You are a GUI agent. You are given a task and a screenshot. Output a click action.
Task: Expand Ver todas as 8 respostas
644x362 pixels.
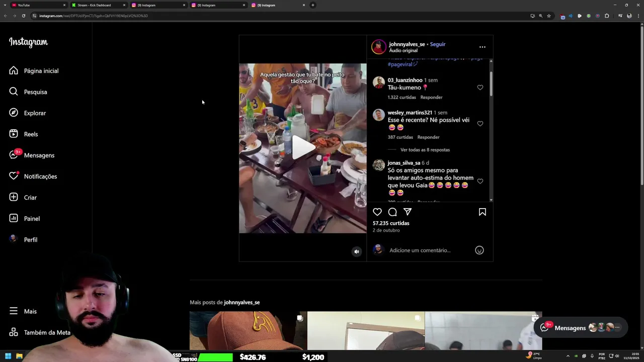point(425,150)
